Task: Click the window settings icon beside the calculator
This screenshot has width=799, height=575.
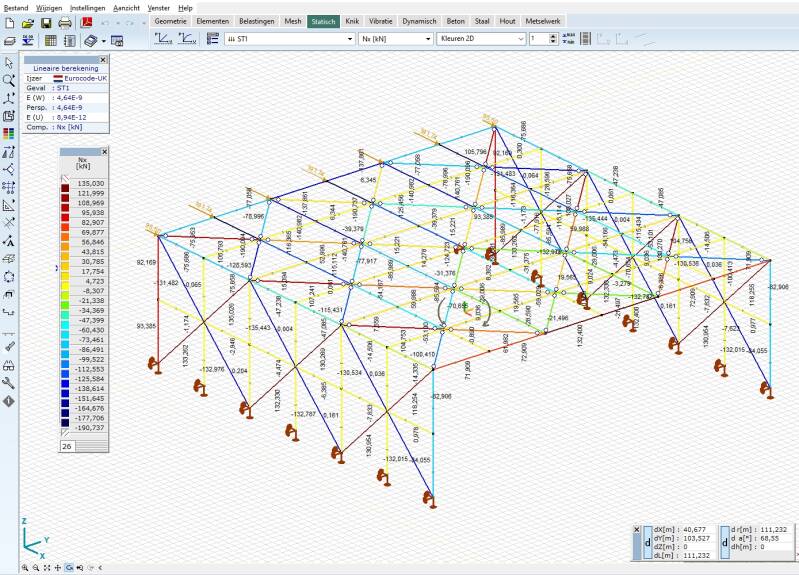Action: (118, 40)
